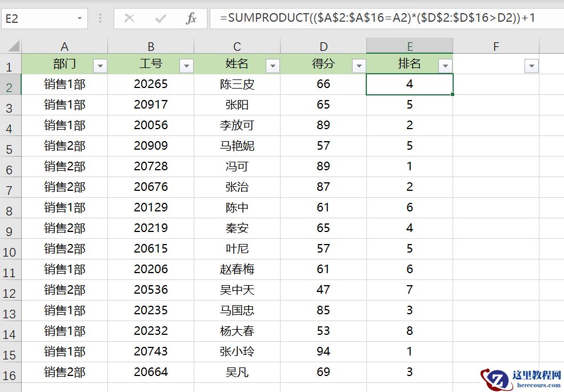Click employee ID 20664
This screenshot has height=392, width=564.
[x=151, y=372]
